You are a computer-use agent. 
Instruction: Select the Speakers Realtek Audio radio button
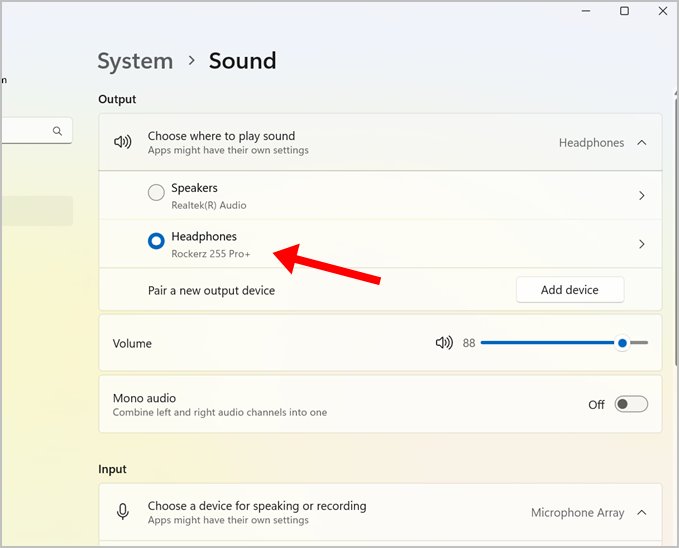[x=156, y=192]
